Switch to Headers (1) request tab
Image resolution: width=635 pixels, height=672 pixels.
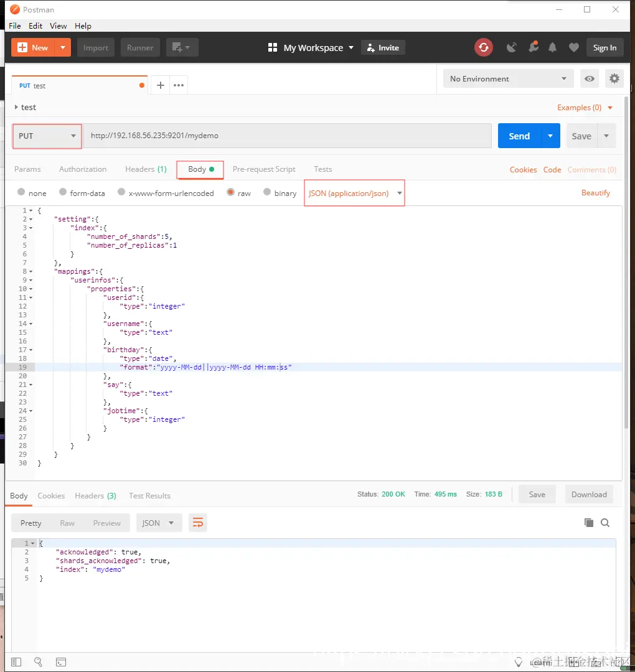pos(146,169)
